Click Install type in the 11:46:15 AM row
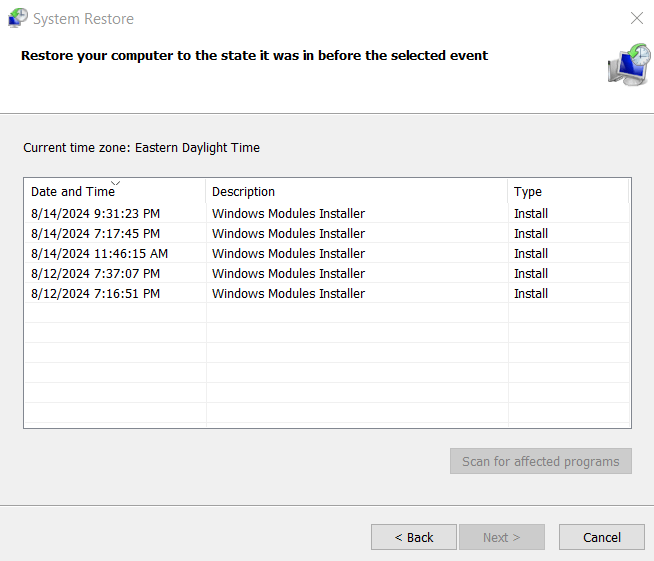The image size is (654, 561). click(x=531, y=254)
